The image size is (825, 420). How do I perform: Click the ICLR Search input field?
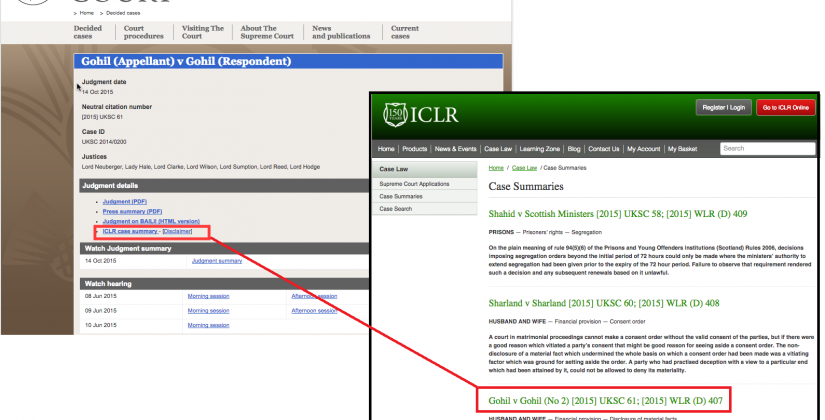click(766, 149)
